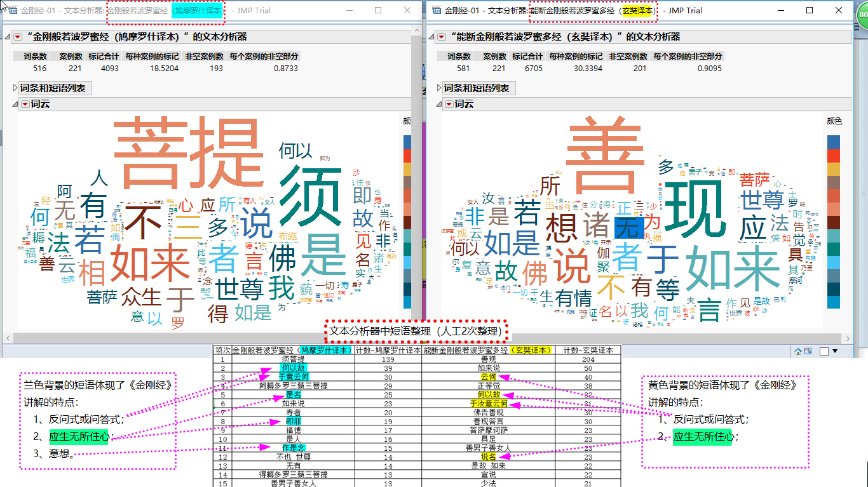Click table header 项次
This screenshot has height=487, width=868.
pos(222,350)
